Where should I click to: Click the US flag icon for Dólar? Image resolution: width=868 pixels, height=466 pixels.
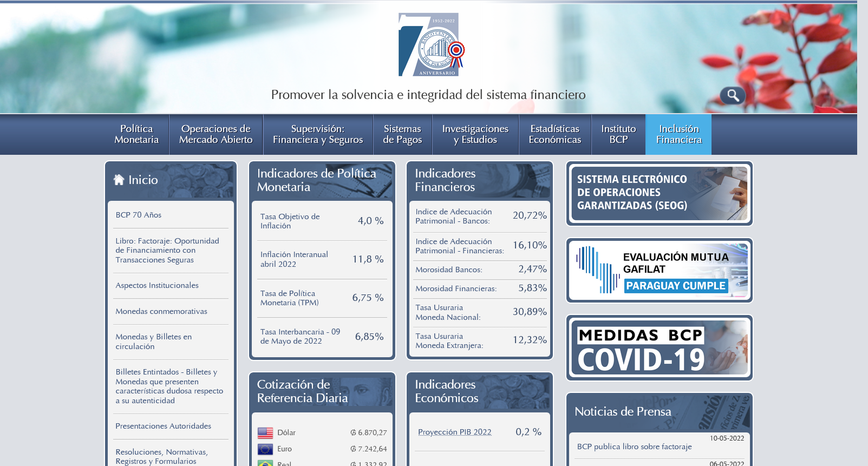265,432
